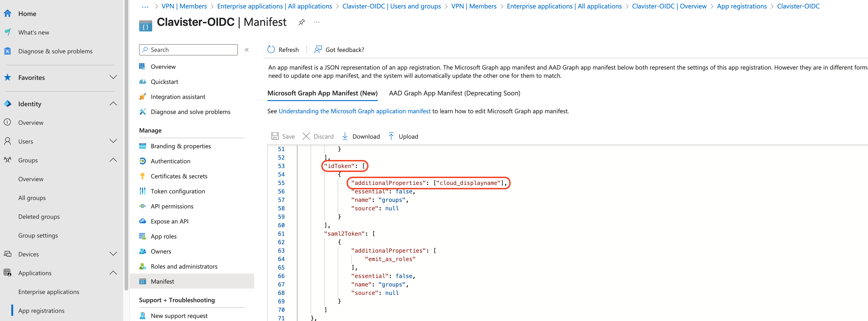The width and height of the screenshot is (868, 321).
Task: Click the Integration assistant rocket icon
Action: (143, 97)
